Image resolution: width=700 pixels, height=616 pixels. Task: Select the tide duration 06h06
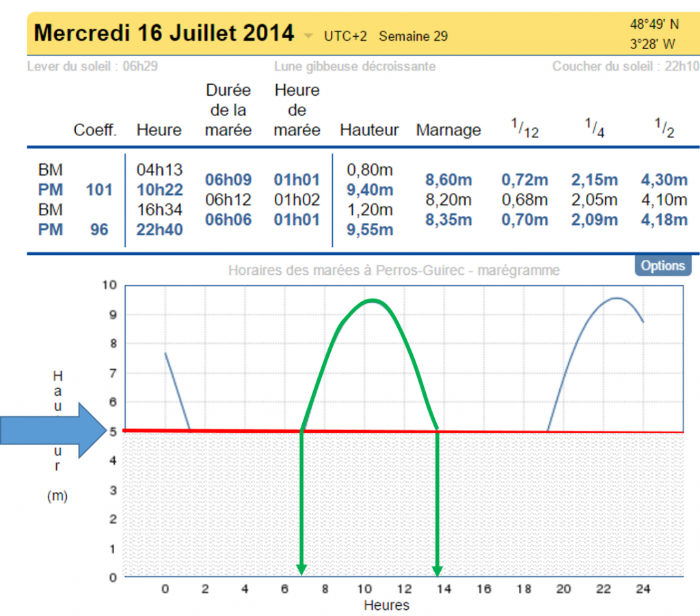click(x=228, y=219)
